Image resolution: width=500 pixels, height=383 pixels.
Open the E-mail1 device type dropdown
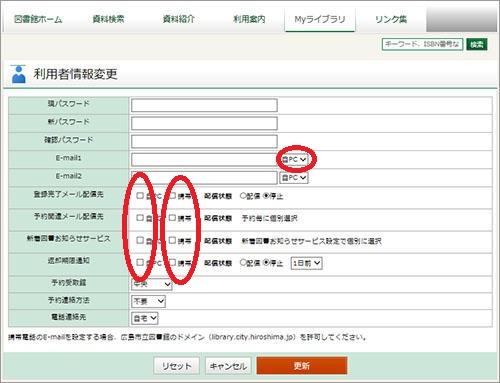click(x=295, y=160)
